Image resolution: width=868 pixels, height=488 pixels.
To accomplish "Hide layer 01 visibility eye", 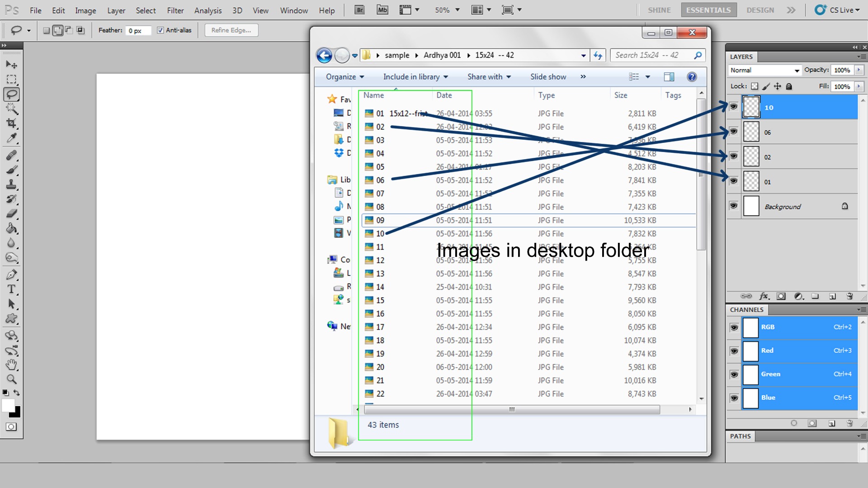I will [x=733, y=181].
